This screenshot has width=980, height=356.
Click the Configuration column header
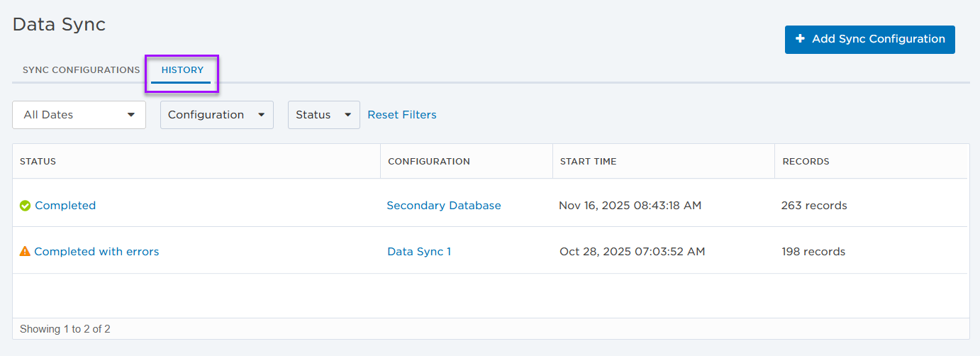[428, 162]
